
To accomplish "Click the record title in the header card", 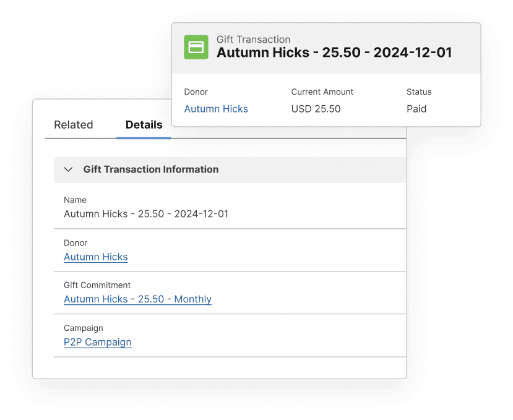I will click(334, 53).
